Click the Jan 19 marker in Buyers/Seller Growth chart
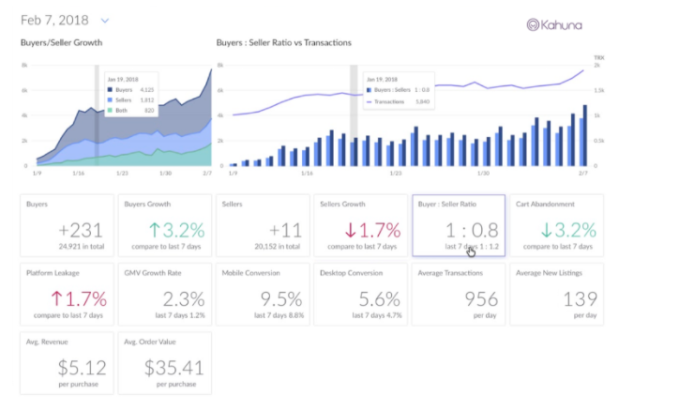 (x=97, y=115)
